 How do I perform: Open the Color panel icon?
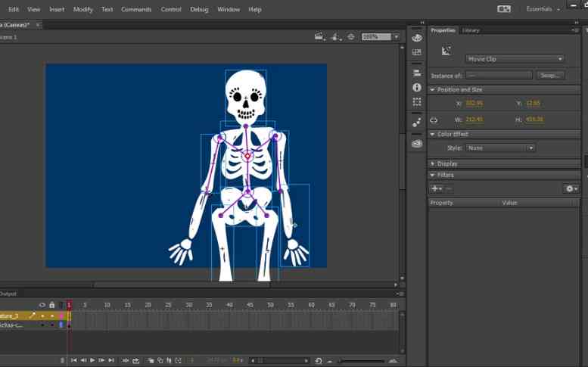click(417, 38)
